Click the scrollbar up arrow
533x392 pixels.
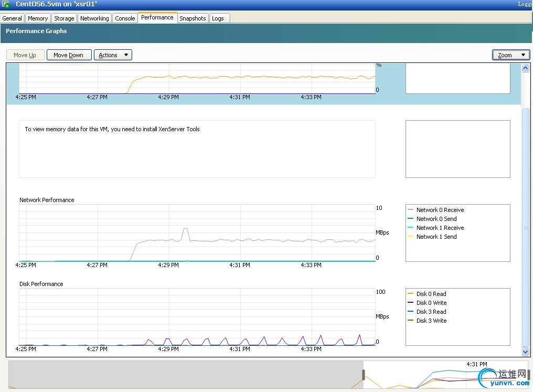click(x=526, y=68)
